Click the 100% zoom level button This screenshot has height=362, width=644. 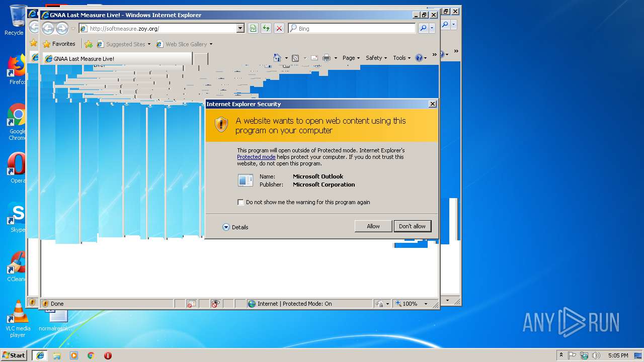(407, 304)
